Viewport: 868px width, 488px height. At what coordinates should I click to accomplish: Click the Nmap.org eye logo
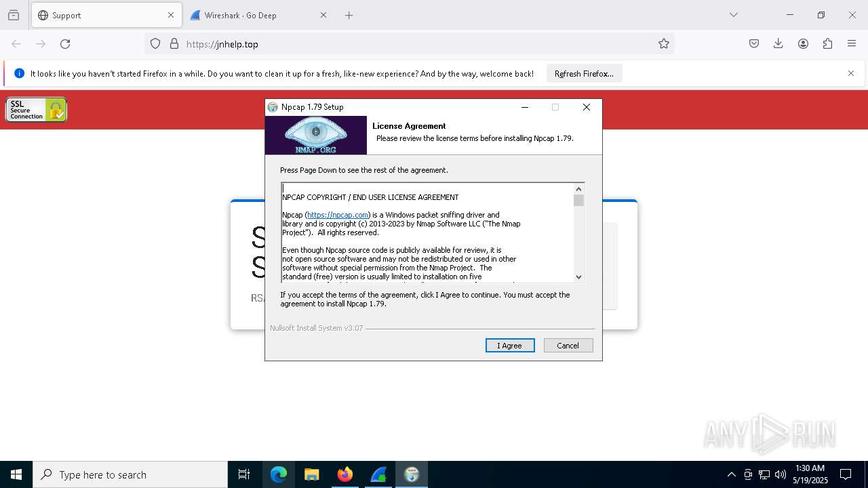point(316,135)
